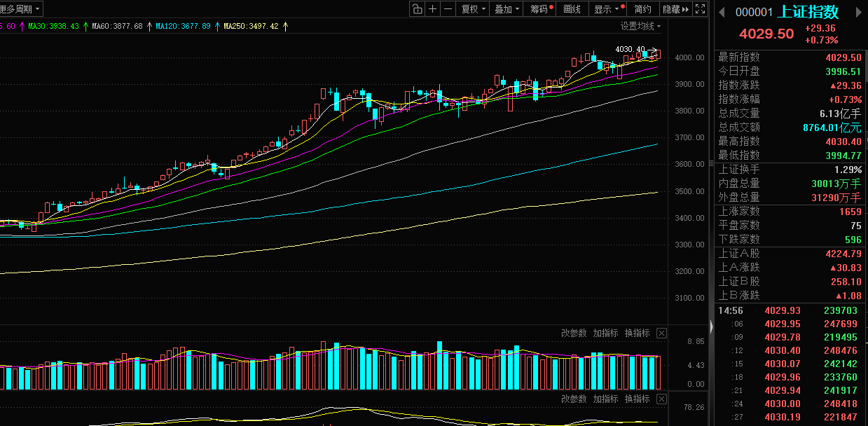
Task: Go to previous stock with left arrow
Action: [x=722, y=12]
